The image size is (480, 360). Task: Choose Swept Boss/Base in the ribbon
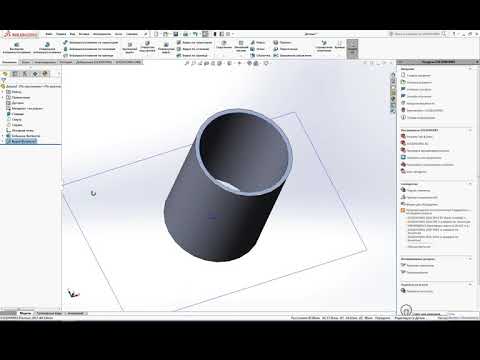pyautogui.click(x=91, y=43)
